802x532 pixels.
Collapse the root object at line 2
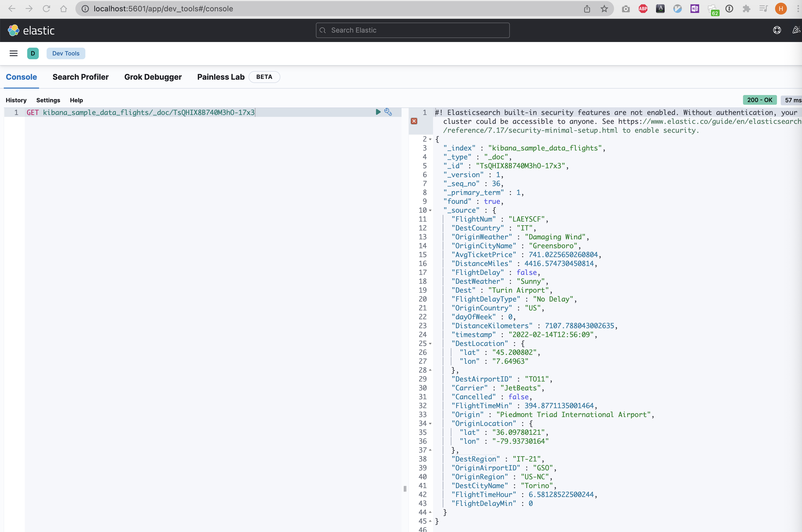(x=430, y=139)
